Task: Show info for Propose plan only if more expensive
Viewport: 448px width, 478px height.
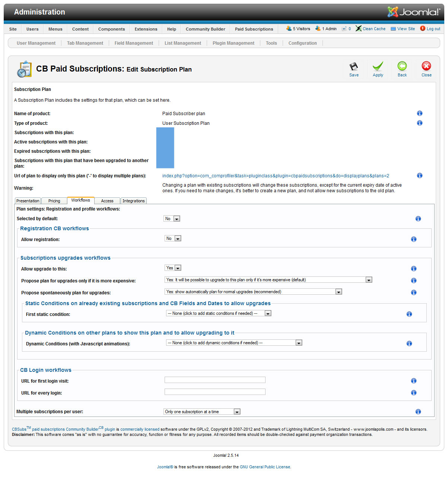Action: click(x=414, y=281)
